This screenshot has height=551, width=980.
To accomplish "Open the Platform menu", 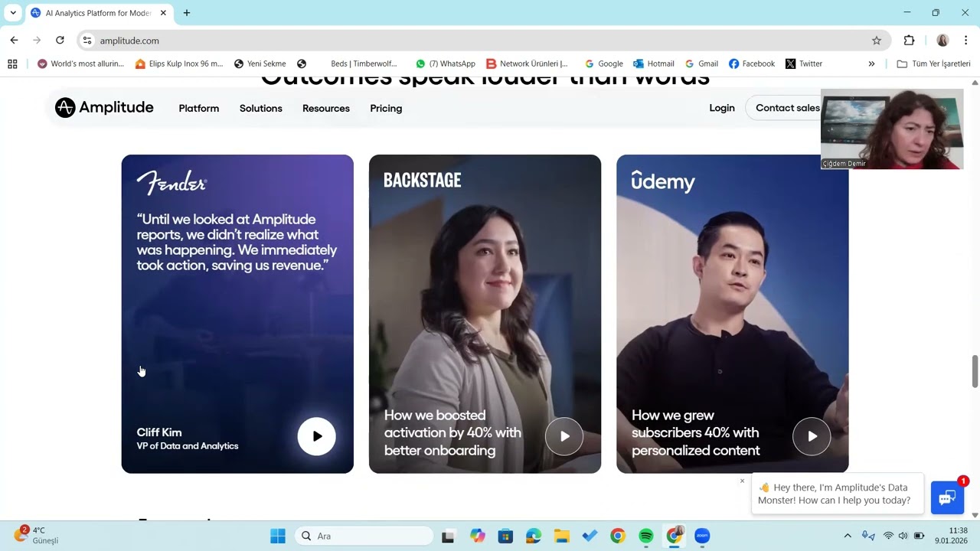I will click(x=199, y=108).
